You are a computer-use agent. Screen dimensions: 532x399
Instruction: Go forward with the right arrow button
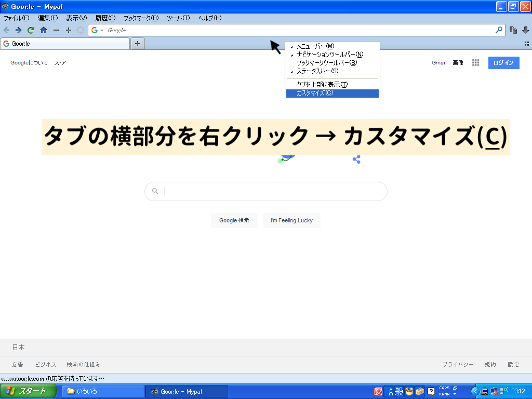(x=19, y=30)
